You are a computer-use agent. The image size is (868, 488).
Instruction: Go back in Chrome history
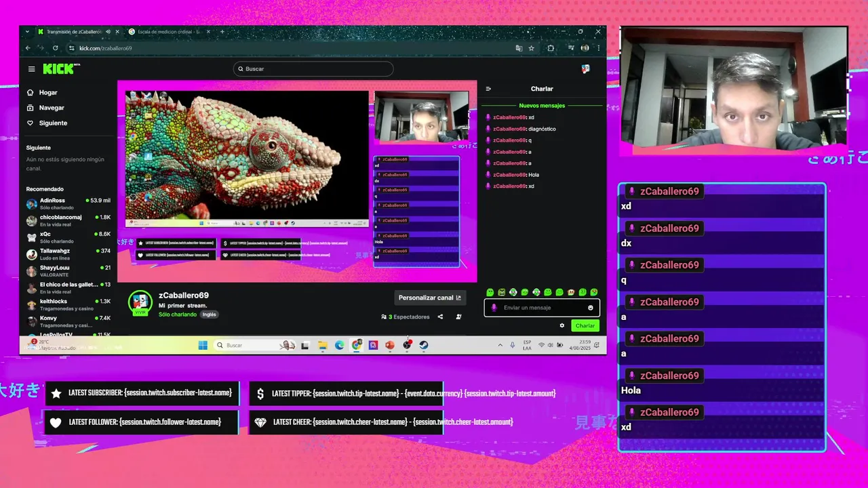(28, 48)
